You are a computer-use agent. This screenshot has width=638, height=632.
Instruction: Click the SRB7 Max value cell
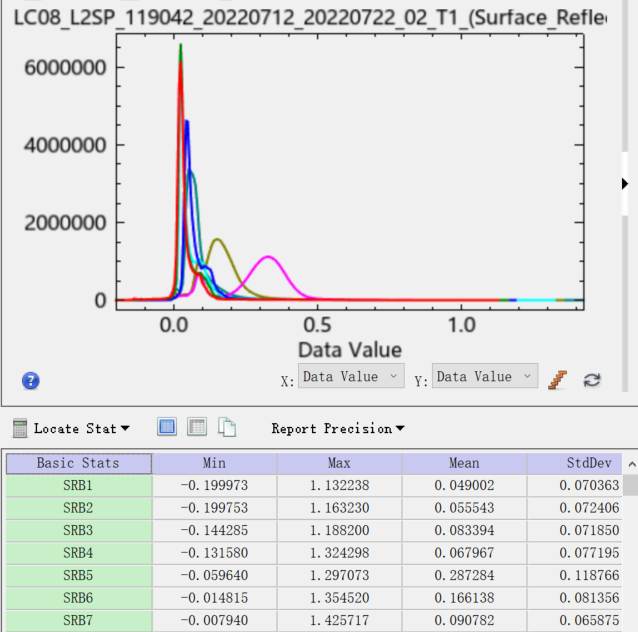pyautogui.click(x=339, y=621)
